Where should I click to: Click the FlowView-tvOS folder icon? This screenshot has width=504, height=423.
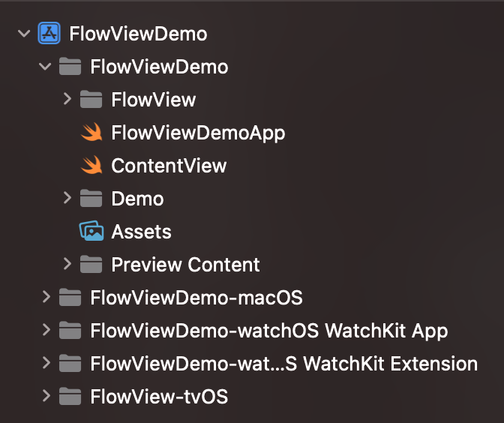(70, 397)
